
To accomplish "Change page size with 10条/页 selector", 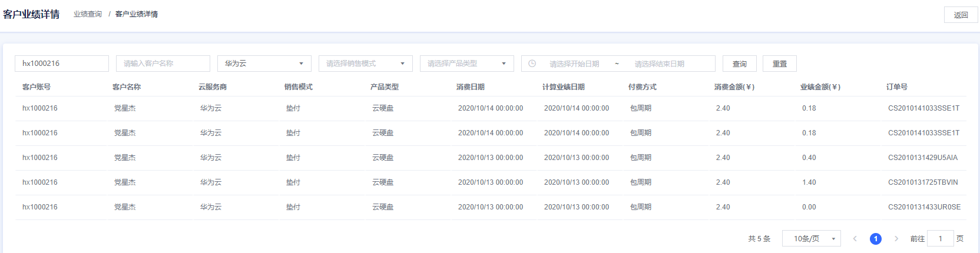I will coord(811,238).
